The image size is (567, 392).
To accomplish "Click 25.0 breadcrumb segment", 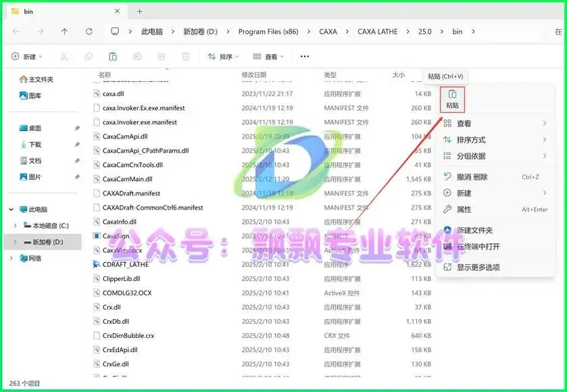I will click(x=425, y=32).
